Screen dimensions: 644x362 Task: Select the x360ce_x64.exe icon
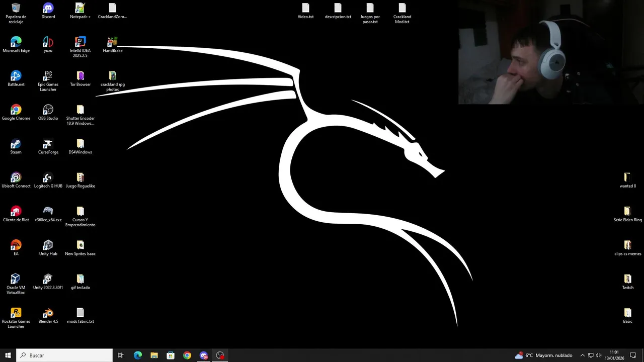point(48,214)
